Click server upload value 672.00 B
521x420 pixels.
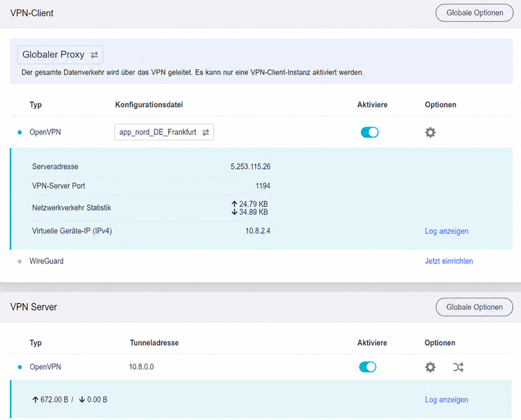coord(50,399)
